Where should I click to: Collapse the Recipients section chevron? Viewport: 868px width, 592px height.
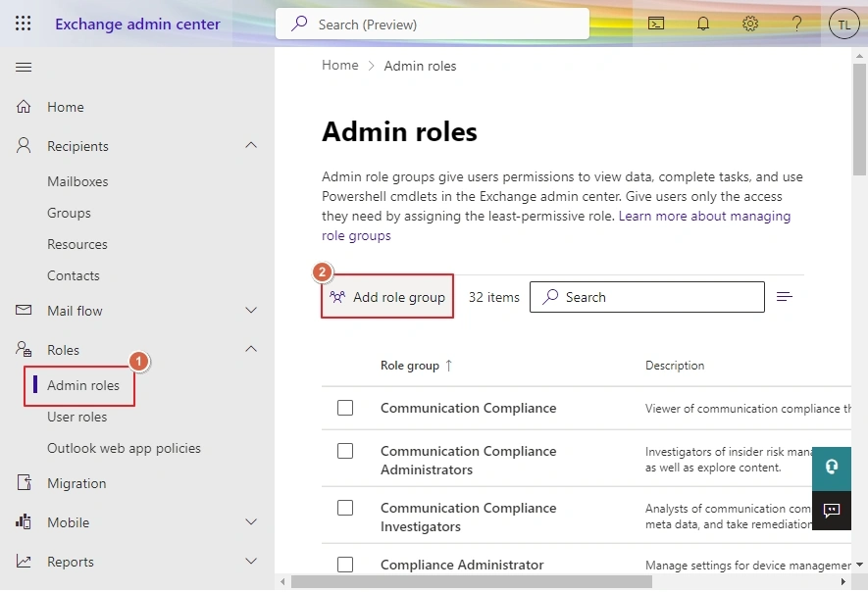(x=251, y=145)
